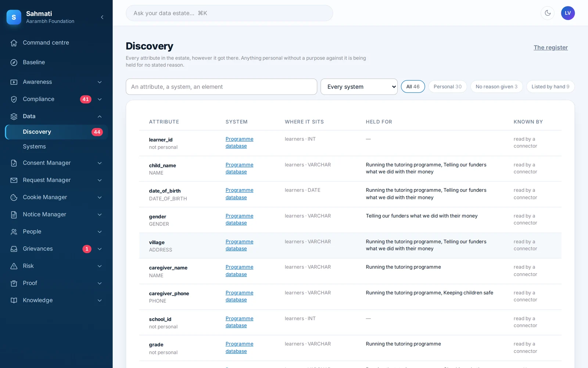588x368 pixels.
Task: Click the Grievances inbox icon
Action: tap(14, 249)
